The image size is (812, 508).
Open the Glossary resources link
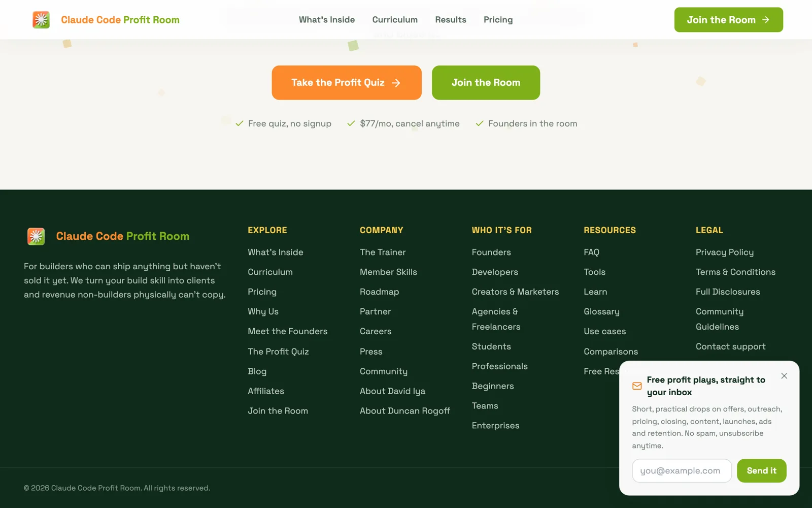[601, 311]
